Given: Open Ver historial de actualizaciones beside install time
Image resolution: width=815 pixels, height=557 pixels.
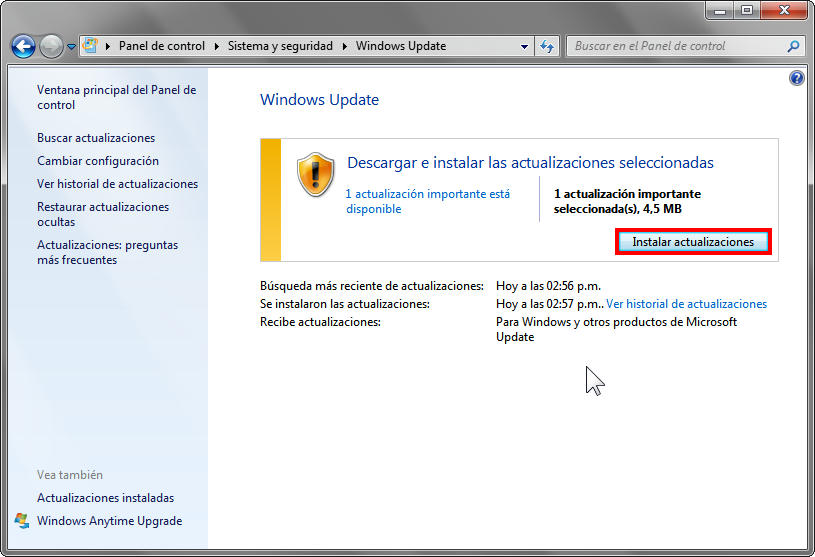Looking at the screenshot, I should click(x=687, y=304).
